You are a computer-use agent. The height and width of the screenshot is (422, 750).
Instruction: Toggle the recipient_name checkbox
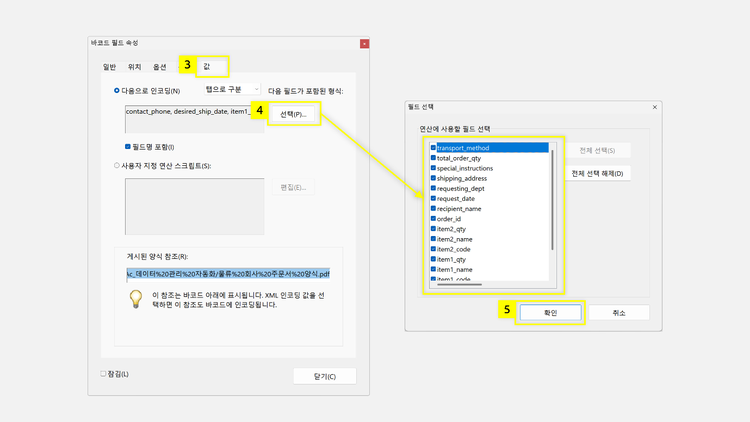point(433,209)
